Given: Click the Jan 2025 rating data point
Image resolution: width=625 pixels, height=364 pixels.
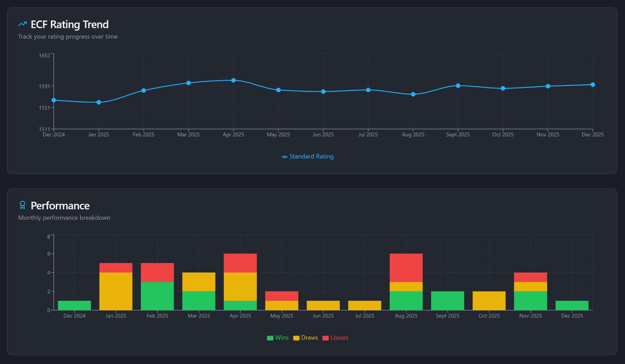Looking at the screenshot, I should pos(99,102).
